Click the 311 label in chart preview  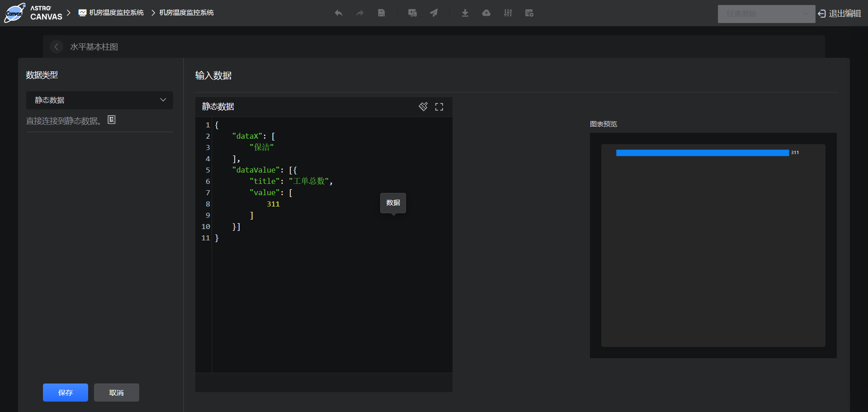(x=795, y=153)
